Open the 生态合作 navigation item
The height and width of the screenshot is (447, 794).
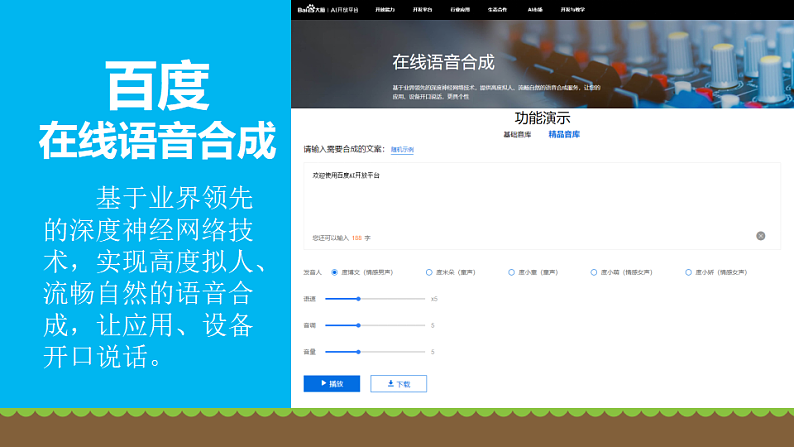(498, 9)
